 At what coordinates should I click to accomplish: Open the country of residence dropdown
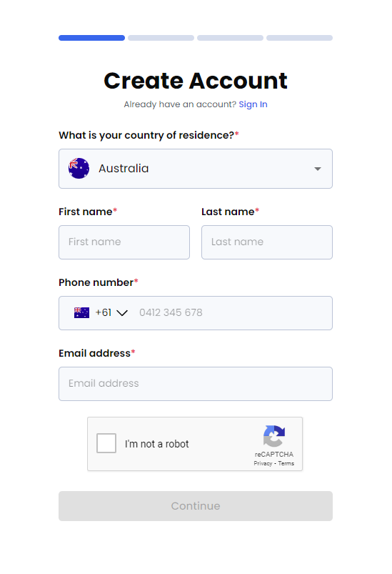(x=196, y=169)
